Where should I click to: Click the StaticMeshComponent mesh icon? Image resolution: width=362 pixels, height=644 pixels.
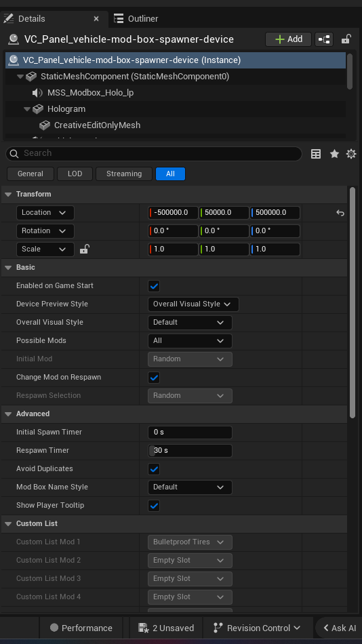point(31,77)
